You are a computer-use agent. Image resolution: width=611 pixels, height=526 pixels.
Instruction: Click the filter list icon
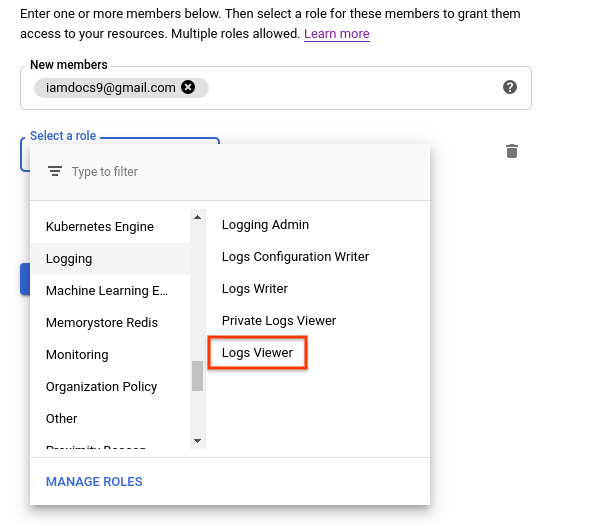(55, 172)
